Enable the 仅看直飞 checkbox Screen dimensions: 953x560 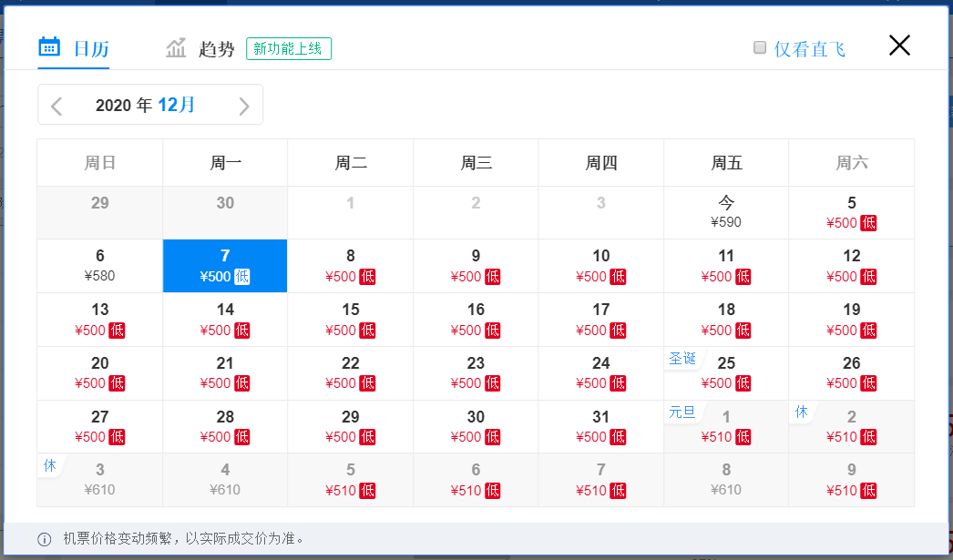point(760,48)
